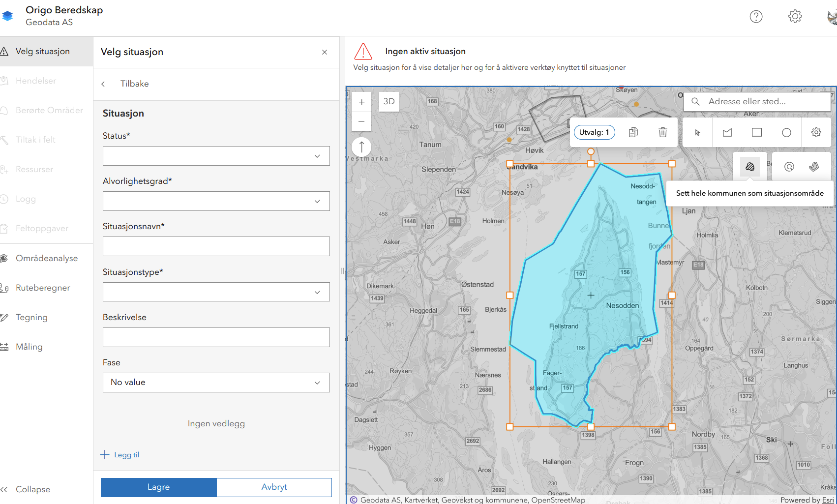Click the red warning triangle icon
Screen dimensions: 837x504
tap(363, 51)
